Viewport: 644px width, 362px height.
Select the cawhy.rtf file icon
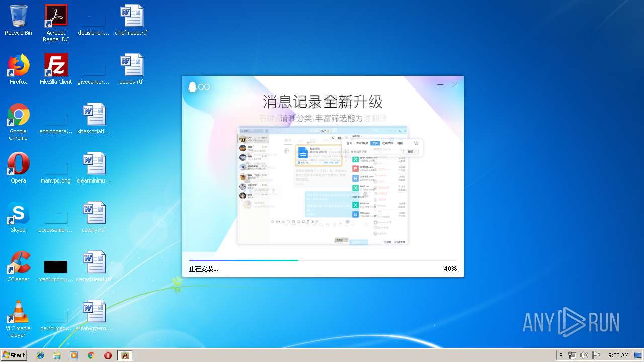tap(94, 217)
